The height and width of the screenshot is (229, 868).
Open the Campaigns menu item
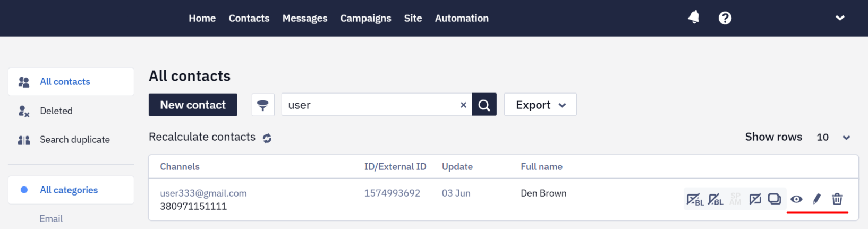pyautogui.click(x=365, y=18)
